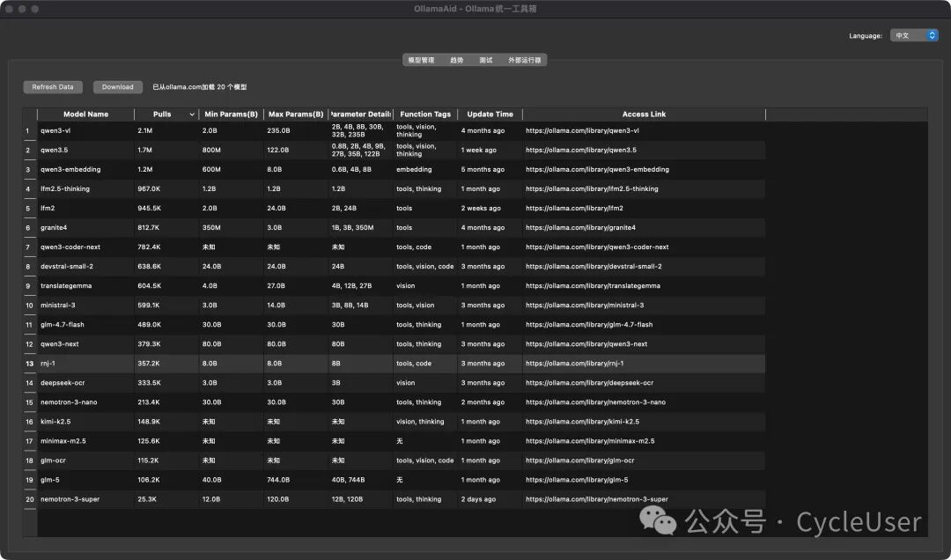The height and width of the screenshot is (560, 951).
Task: Open the https://ollama.com/library/qwen3.5 link
Action: [581, 150]
